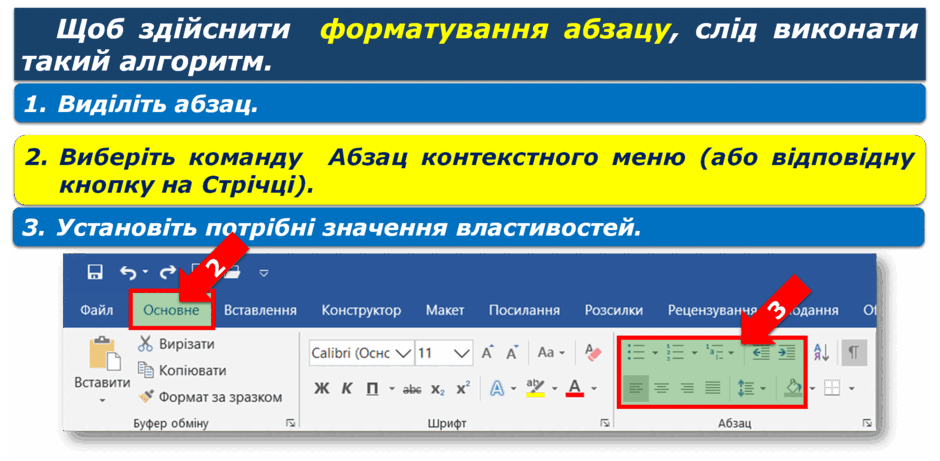Click the Копіювати label
Screen dimensions: 940x461
pos(192,370)
